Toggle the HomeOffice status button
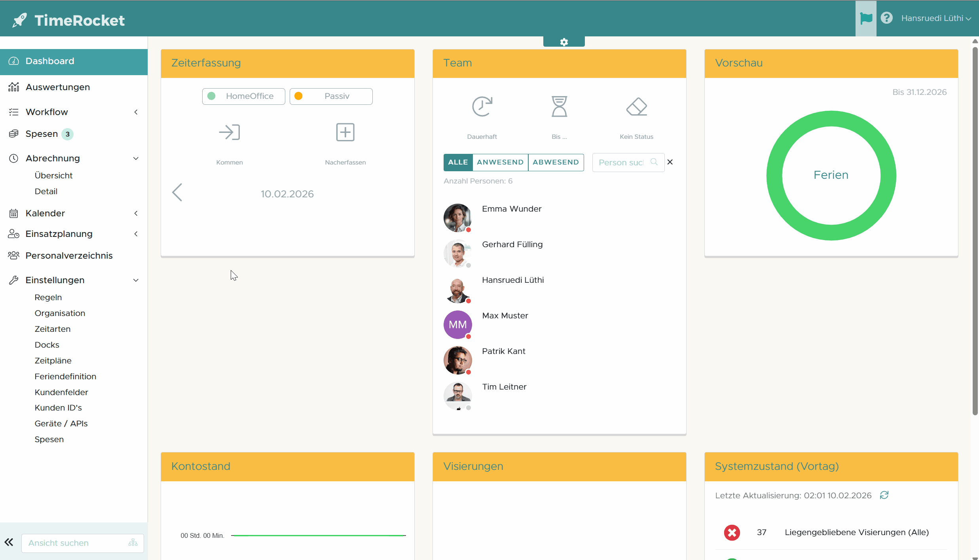Screen dimensions: 979x560 [x=243, y=96]
